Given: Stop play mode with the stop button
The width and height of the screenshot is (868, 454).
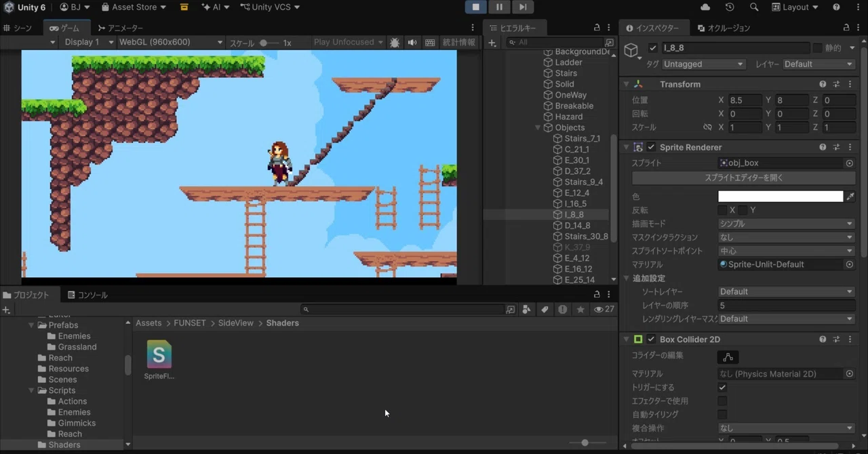Looking at the screenshot, I should point(476,7).
